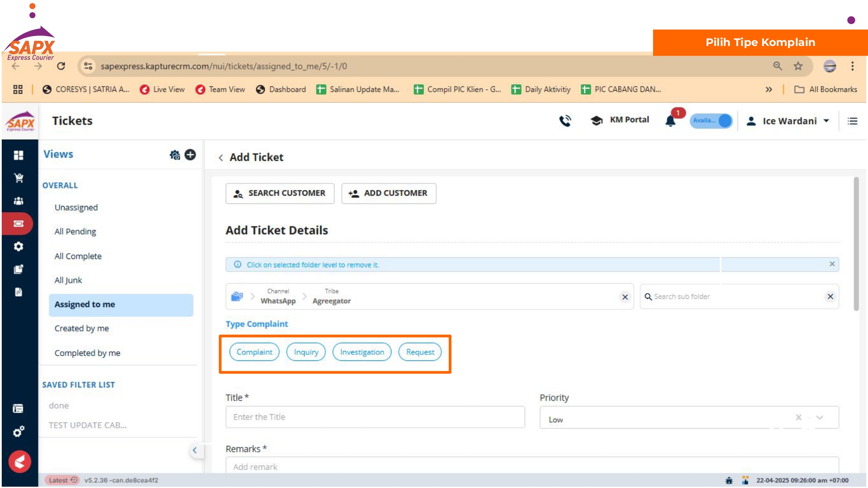Open the gear settings sidebar icon
This screenshot has width=868, height=488.
[18, 246]
